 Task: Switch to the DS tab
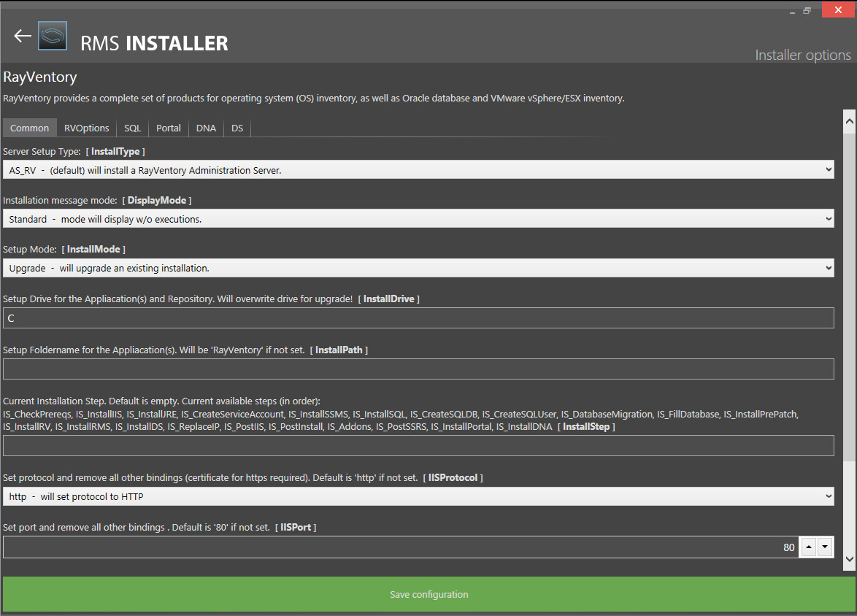tap(237, 128)
